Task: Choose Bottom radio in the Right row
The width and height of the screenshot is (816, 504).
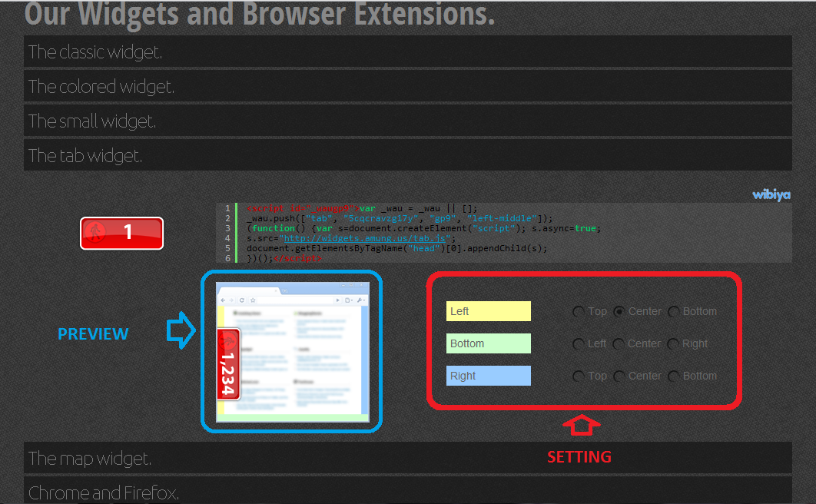Action: click(x=673, y=376)
